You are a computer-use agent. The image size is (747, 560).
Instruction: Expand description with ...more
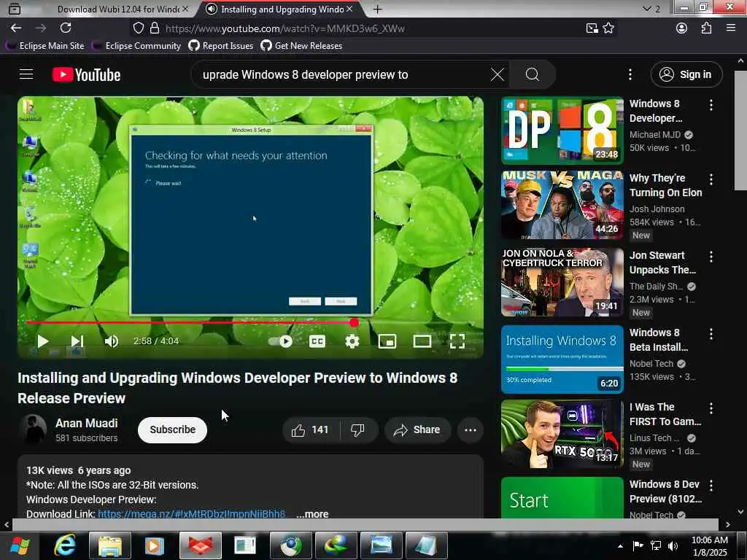pos(312,514)
